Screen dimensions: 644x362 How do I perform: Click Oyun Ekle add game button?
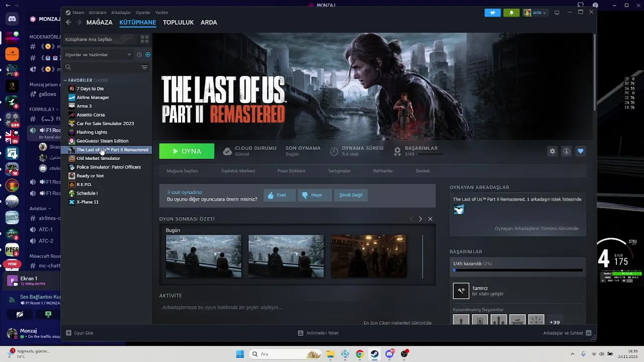[x=79, y=333]
